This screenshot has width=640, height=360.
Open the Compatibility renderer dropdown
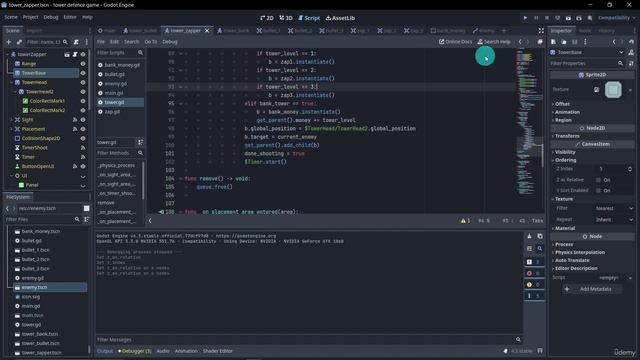[617, 18]
